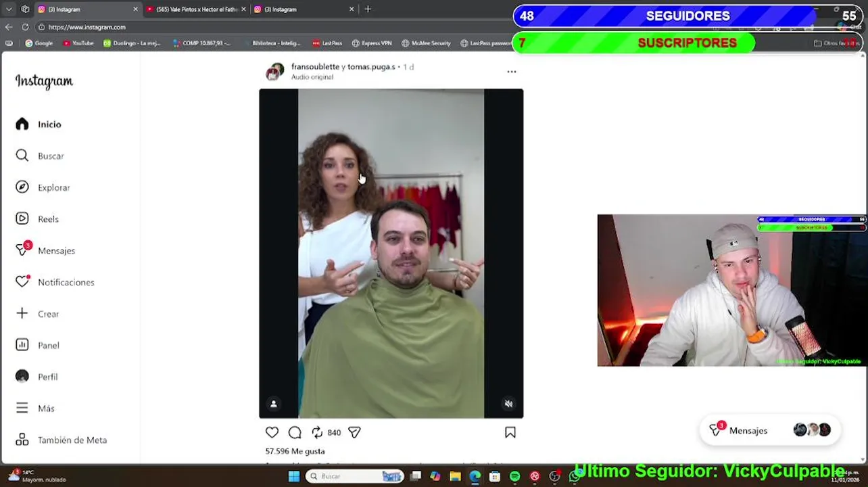Click the fransoublette profile picture
Screen dimensions: 868x487
click(x=274, y=72)
